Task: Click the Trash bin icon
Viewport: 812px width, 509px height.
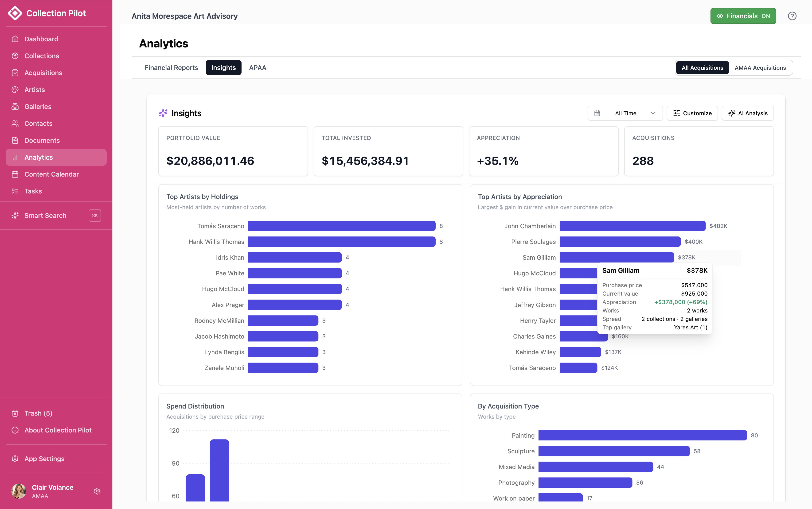Action: point(15,413)
